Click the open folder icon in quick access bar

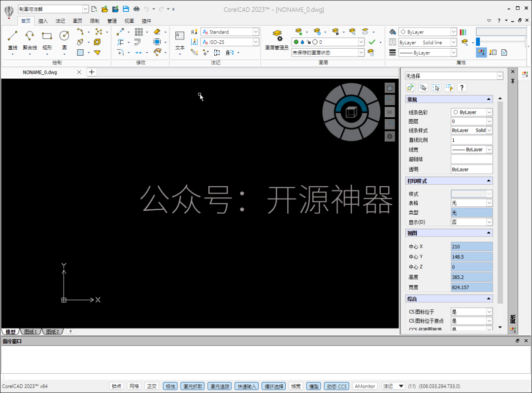pos(105,9)
